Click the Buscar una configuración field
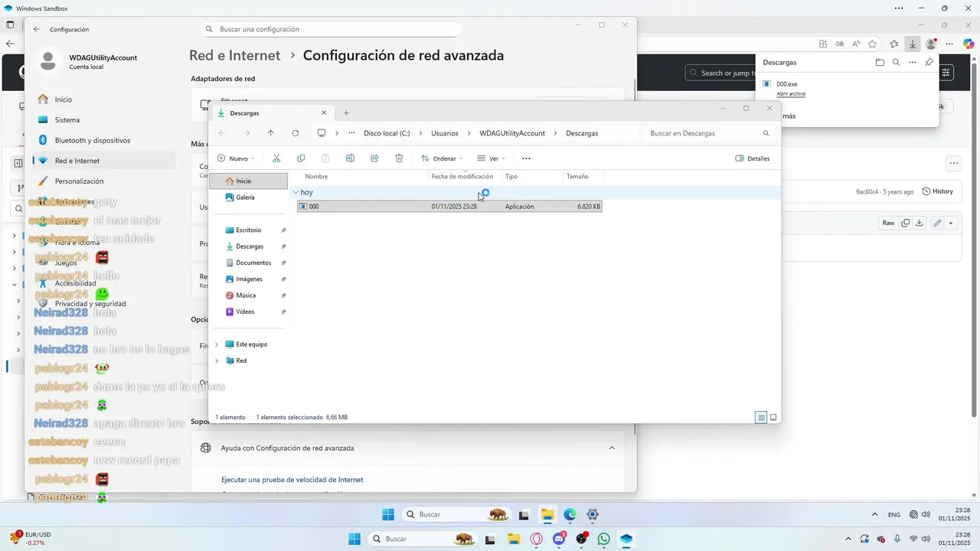The width and height of the screenshot is (980, 551). (331, 29)
